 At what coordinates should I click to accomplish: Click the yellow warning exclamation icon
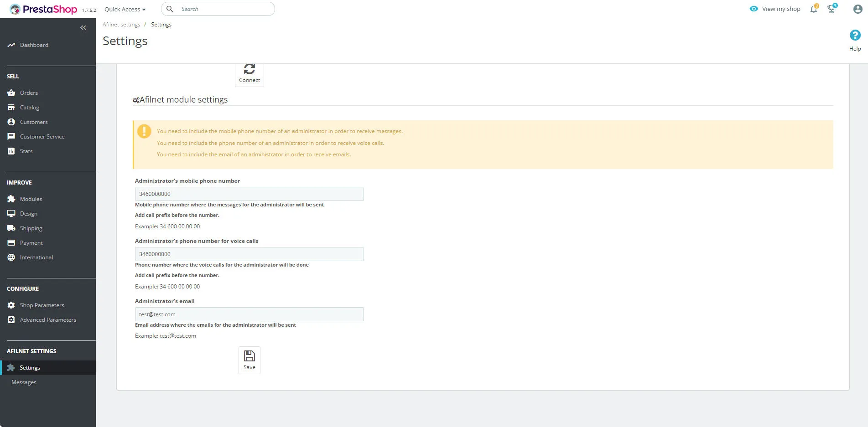[x=144, y=131]
